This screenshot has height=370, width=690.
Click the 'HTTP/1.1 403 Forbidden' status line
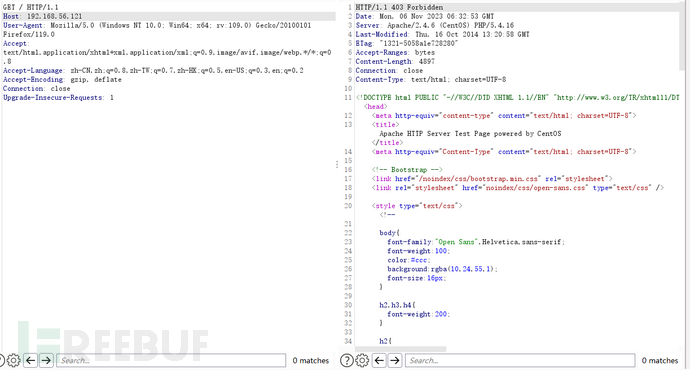coord(399,7)
